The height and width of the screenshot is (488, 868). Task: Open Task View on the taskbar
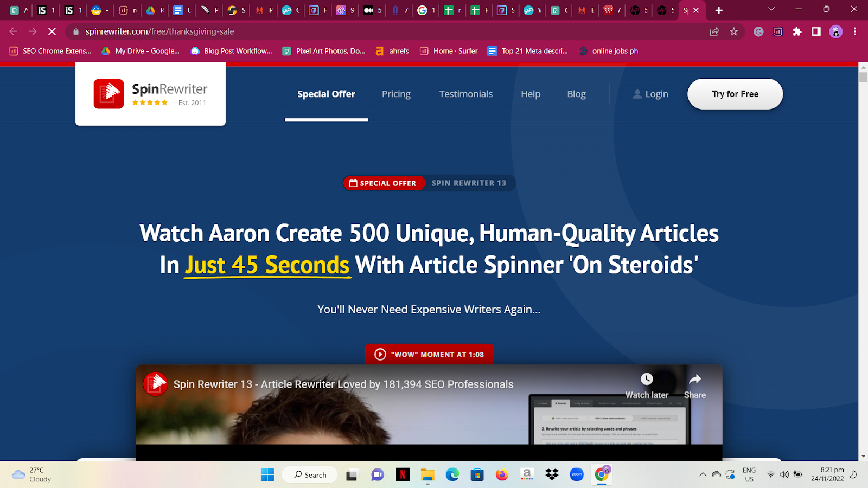[x=352, y=475]
